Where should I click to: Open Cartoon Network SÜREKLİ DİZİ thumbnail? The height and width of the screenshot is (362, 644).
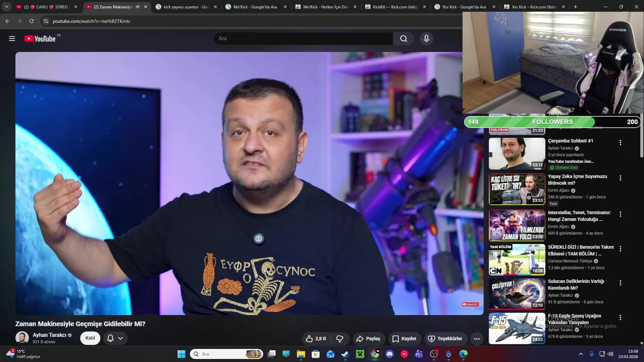click(517, 260)
